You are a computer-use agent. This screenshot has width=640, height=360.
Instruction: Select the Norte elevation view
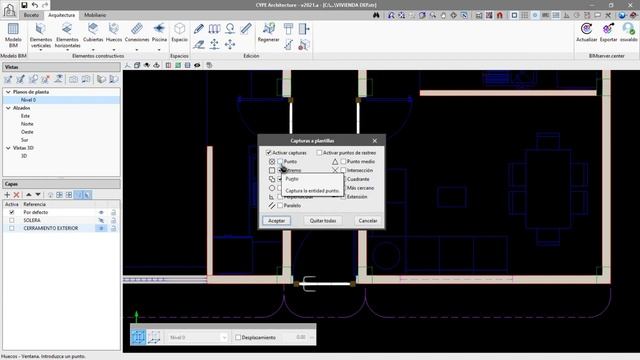[x=27, y=124]
